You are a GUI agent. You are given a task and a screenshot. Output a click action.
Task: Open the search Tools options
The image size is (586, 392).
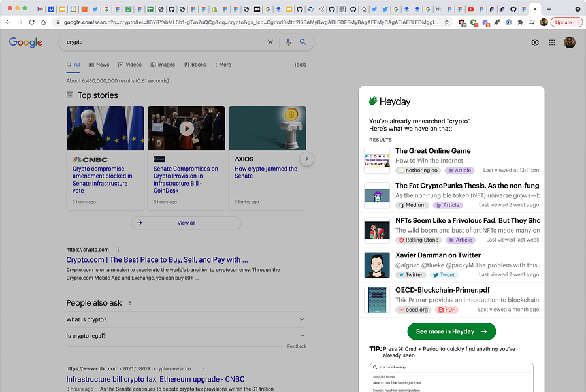click(300, 65)
